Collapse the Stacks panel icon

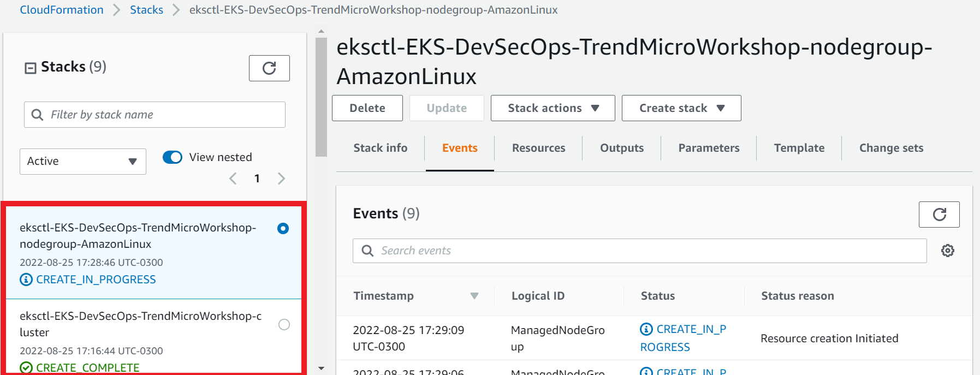point(31,68)
